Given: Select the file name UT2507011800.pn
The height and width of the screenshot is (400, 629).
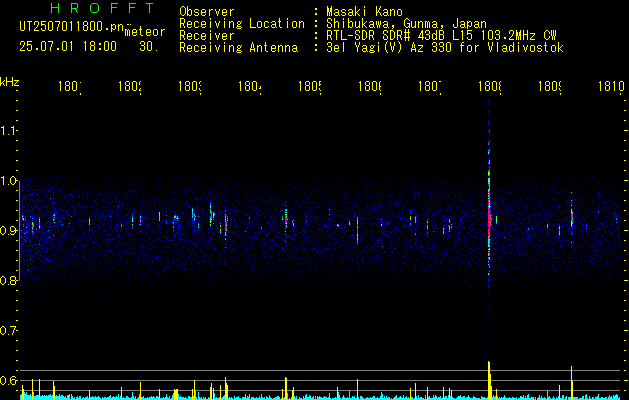Looking at the screenshot, I should (72, 27).
